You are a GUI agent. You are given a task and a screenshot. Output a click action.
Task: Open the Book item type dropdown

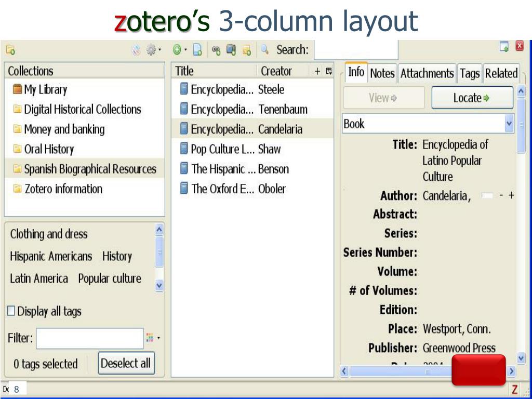pos(428,124)
